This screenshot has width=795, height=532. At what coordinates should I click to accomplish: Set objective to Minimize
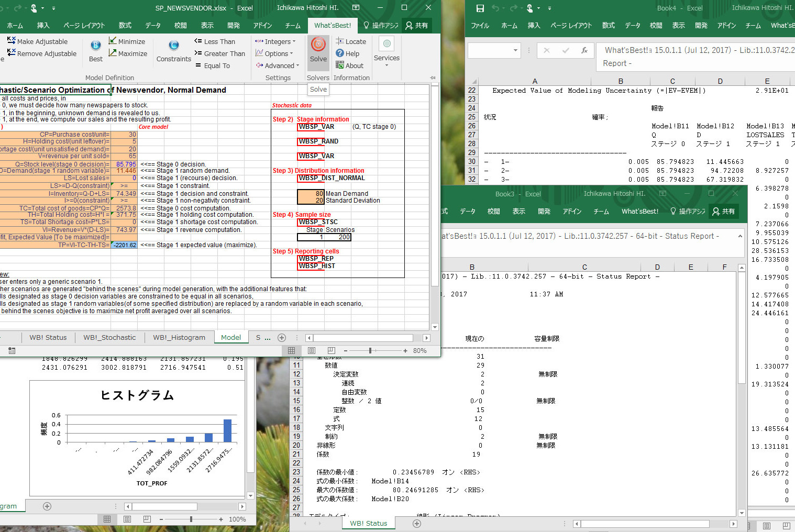point(127,41)
